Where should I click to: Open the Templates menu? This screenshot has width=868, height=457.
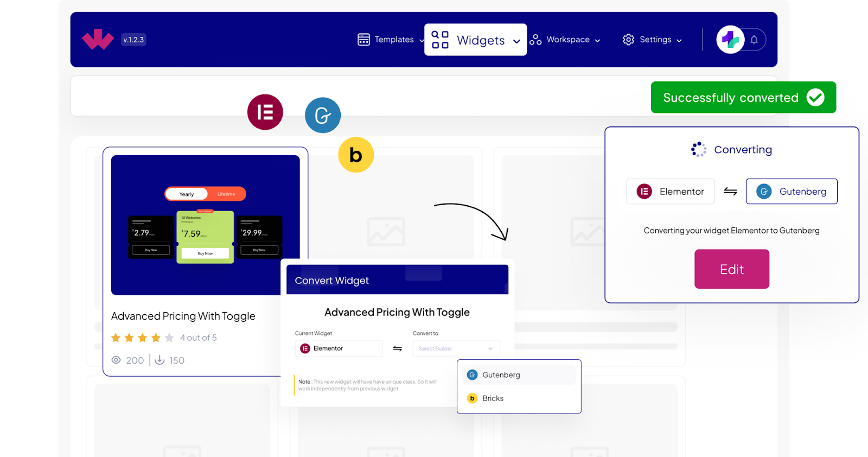pos(391,40)
